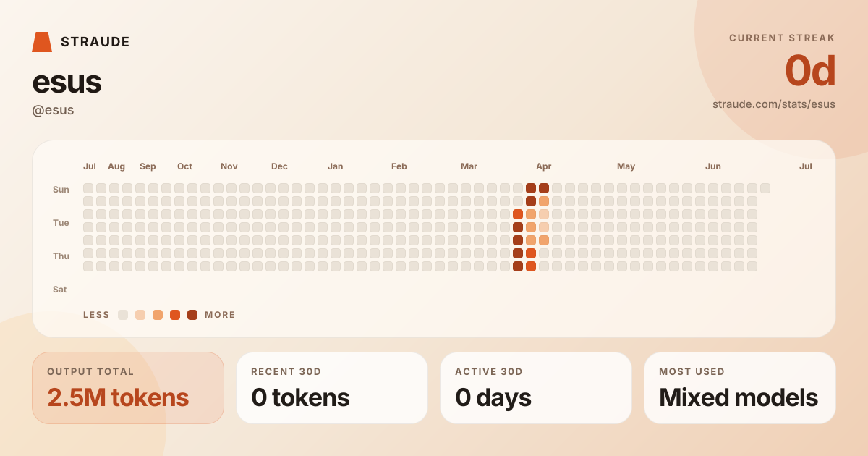Open the Recent 30D tokens card
Viewport: 868px width, 456px height.
coord(332,388)
